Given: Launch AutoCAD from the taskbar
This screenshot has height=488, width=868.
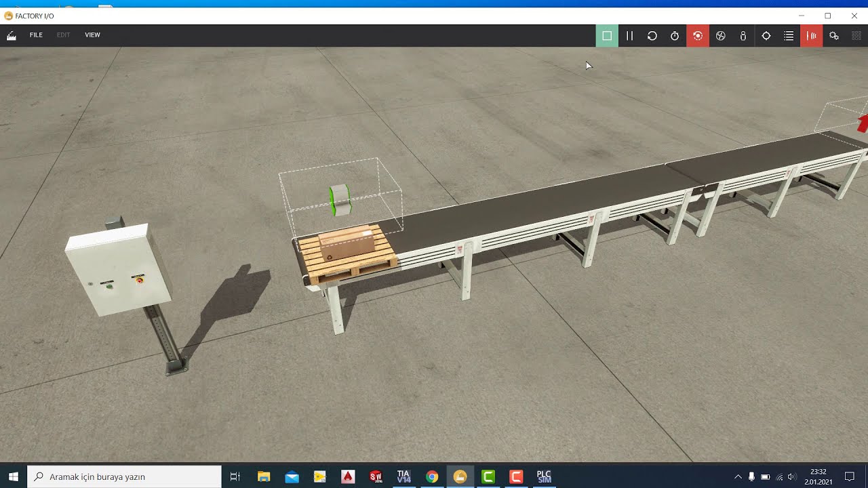Looking at the screenshot, I should [348, 476].
